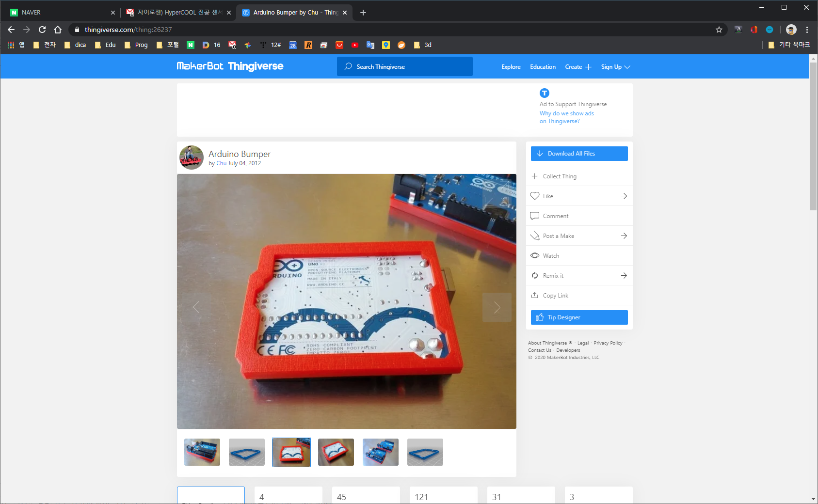Screen dimensions: 818x504
Task: Click the MakerBot Thingiverse logo
Action: click(x=230, y=66)
